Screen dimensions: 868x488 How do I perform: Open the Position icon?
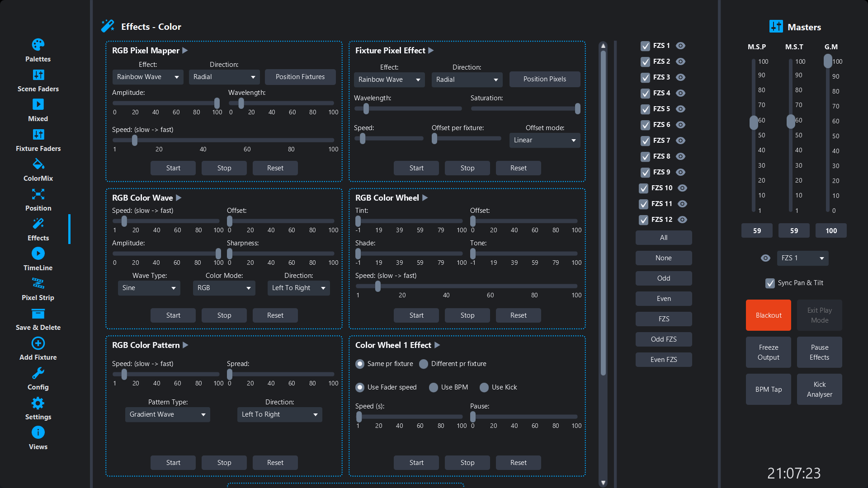point(38,194)
